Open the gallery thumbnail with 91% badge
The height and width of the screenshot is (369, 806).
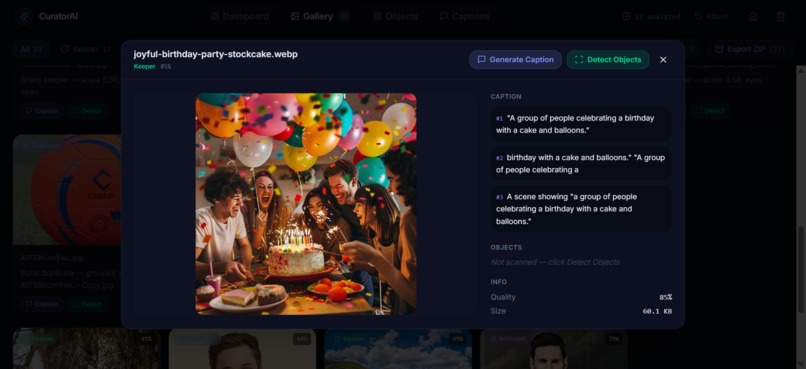pyautogui.click(x=86, y=349)
